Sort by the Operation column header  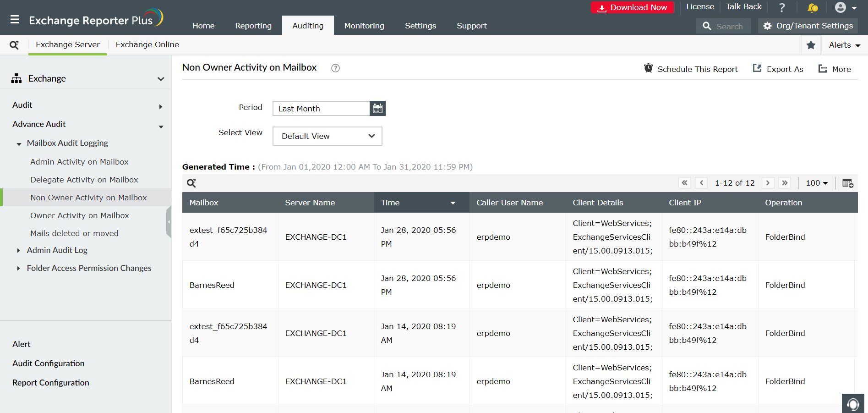coord(784,203)
